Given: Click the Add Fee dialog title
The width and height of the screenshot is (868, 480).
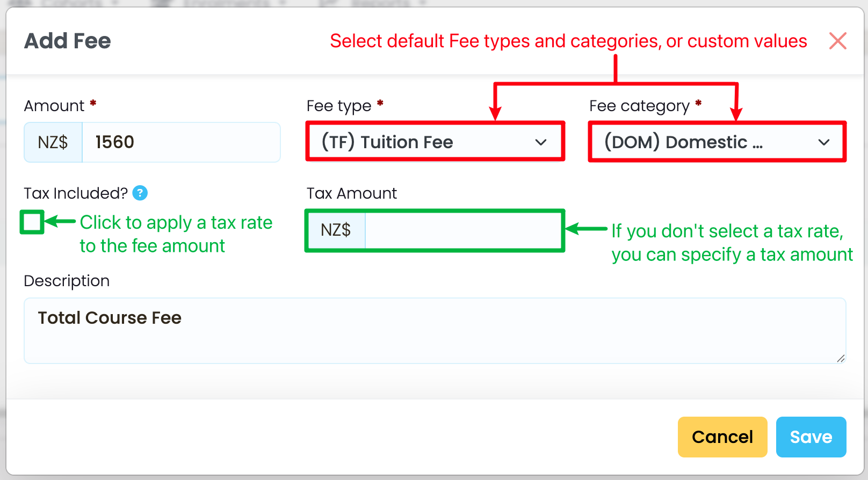Looking at the screenshot, I should pos(68,41).
